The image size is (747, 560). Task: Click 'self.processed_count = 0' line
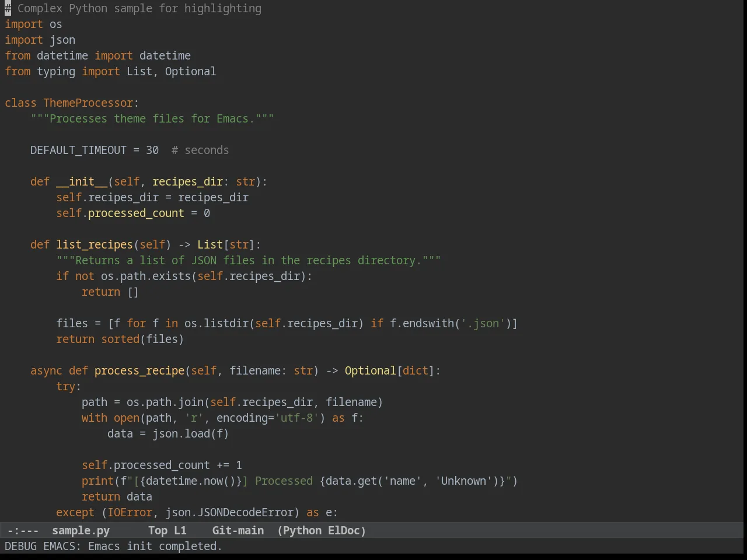133,213
